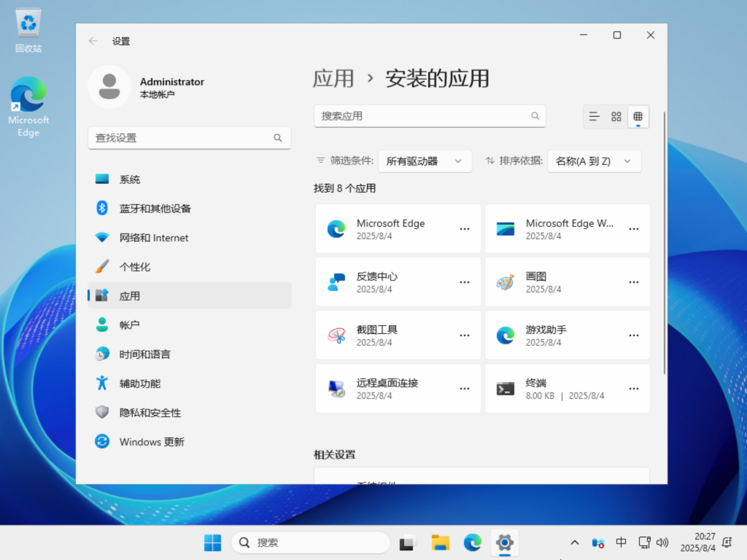Open more options for 反馈中心
The image size is (747, 560).
point(465,282)
